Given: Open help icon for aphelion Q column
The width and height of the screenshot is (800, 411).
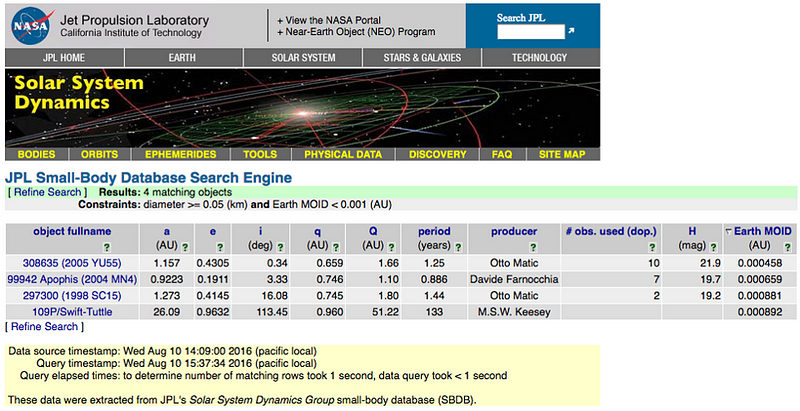Looking at the screenshot, I should pos(391,247).
